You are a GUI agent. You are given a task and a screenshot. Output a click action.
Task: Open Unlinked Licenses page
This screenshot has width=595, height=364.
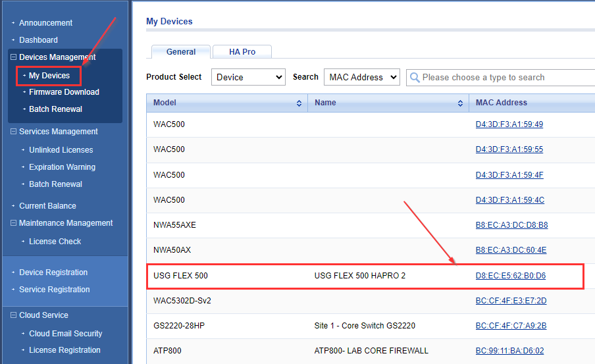click(61, 150)
